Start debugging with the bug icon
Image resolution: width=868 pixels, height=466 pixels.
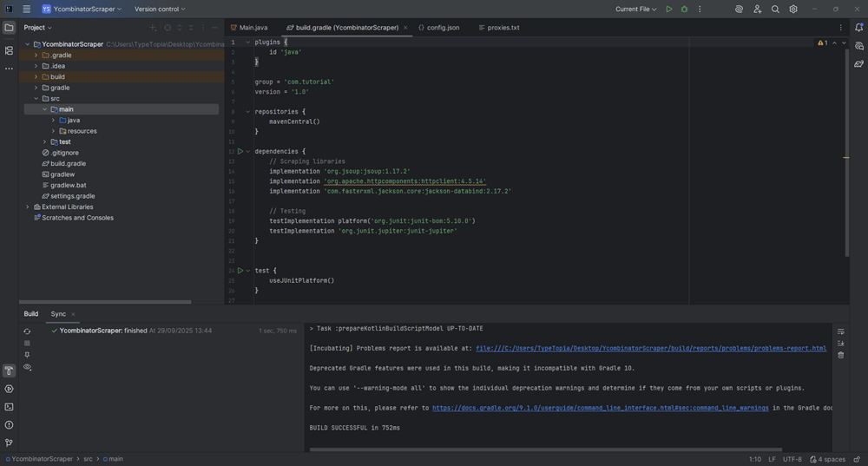click(x=684, y=9)
